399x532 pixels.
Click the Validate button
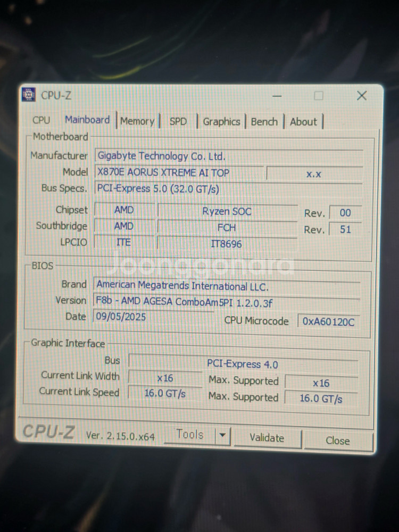(x=267, y=438)
